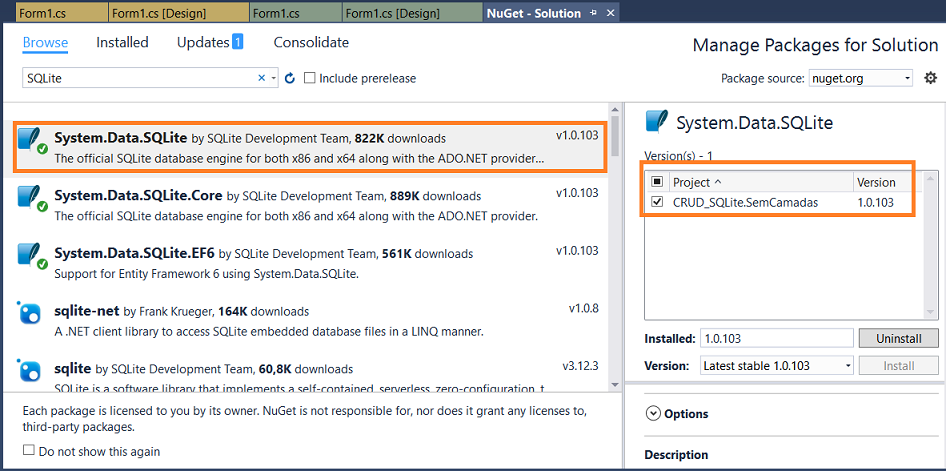Click the 1.0.103 version cell for CRUD_SQLite.SemCamadas
Viewport: 946px width, 471px height.
click(875, 203)
